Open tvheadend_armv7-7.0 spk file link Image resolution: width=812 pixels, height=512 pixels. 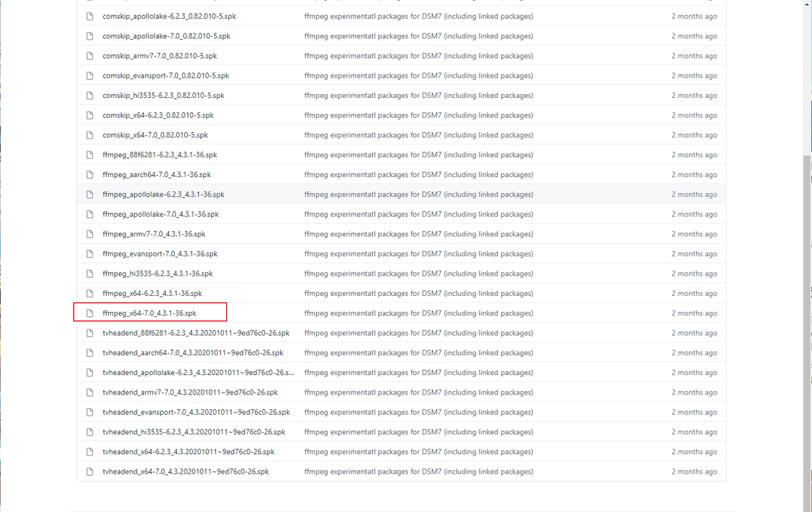[x=190, y=392]
